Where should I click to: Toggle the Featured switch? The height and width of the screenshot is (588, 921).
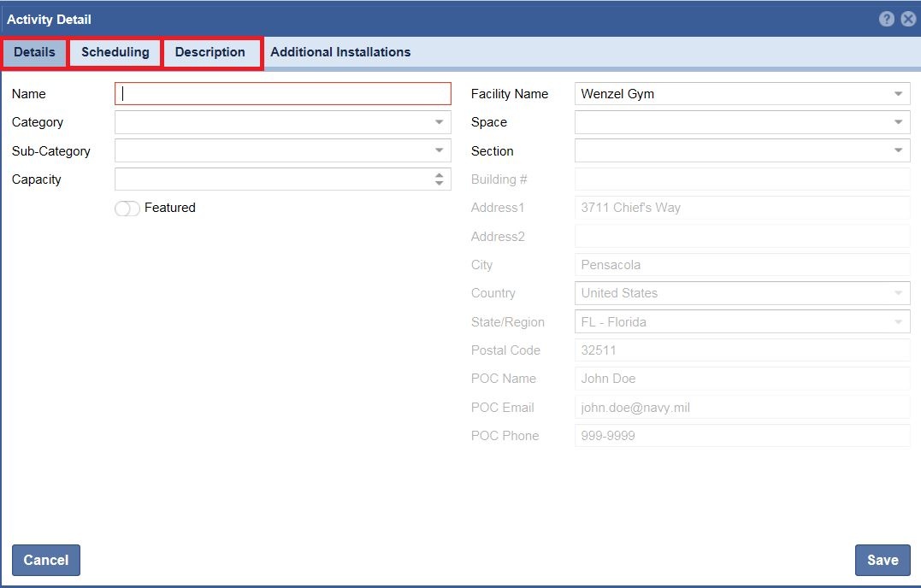(x=127, y=209)
